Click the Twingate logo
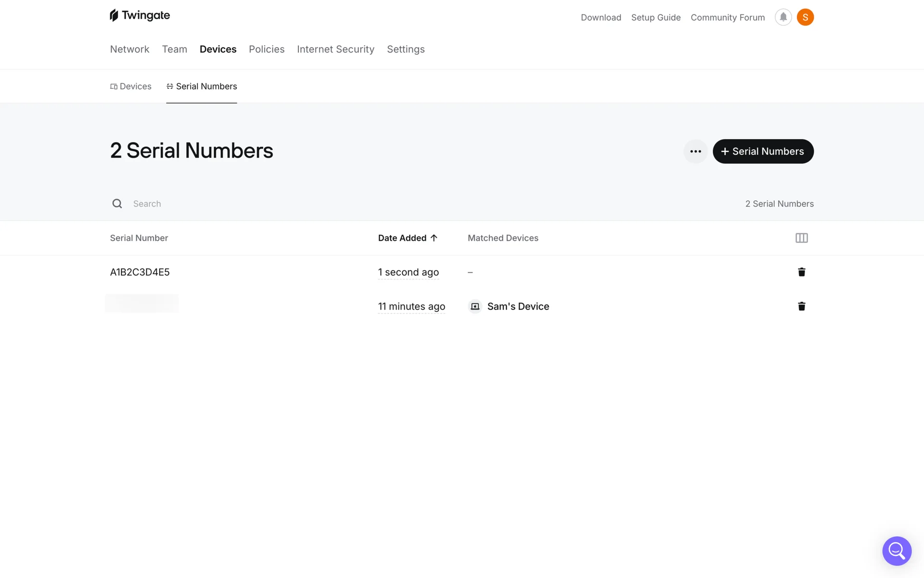Image resolution: width=924 pixels, height=578 pixels. click(x=140, y=15)
